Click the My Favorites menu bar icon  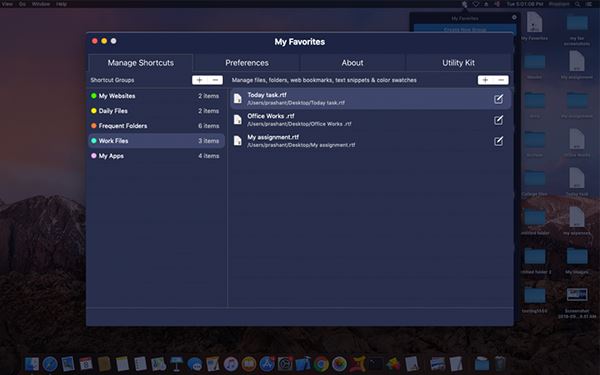pos(464,4)
